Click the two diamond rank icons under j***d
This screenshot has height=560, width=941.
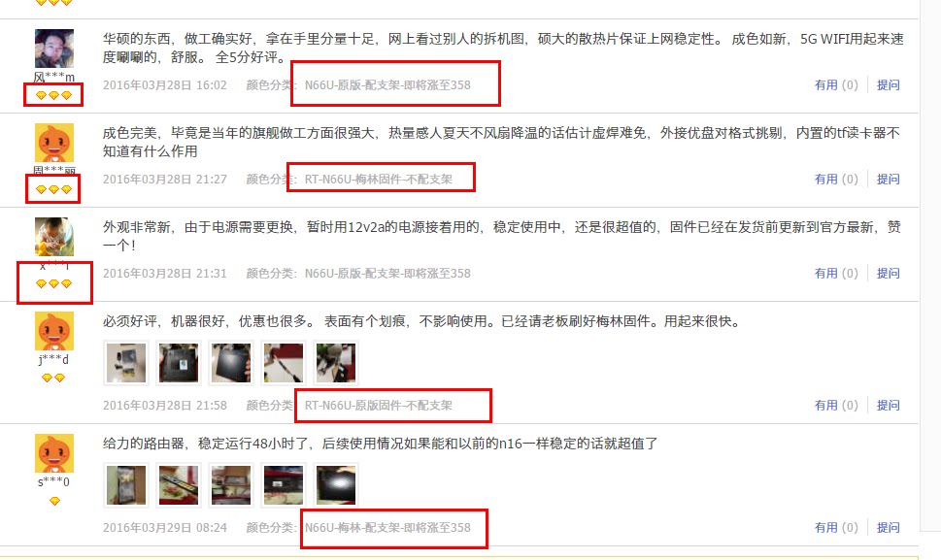pyautogui.click(x=53, y=378)
